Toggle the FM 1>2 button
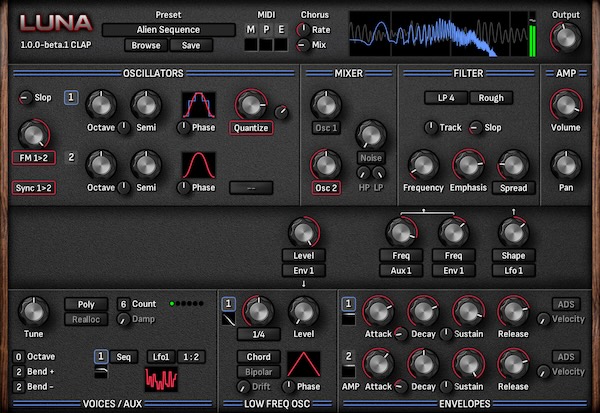The width and height of the screenshot is (600, 413). pyautogui.click(x=34, y=158)
